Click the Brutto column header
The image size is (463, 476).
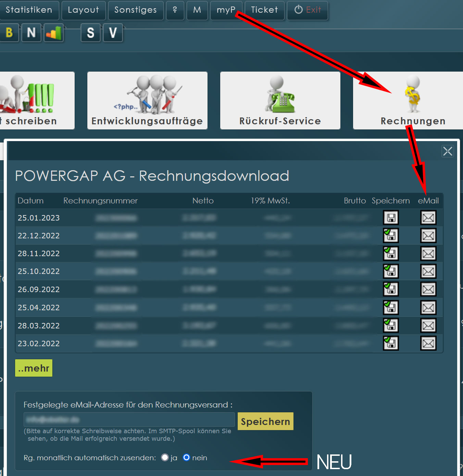(355, 201)
